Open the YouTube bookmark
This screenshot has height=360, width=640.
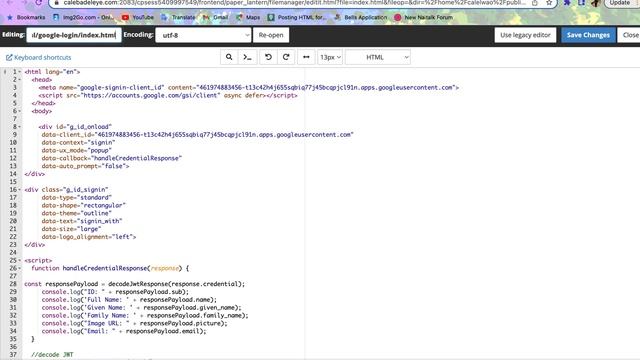pyautogui.click(x=138, y=18)
